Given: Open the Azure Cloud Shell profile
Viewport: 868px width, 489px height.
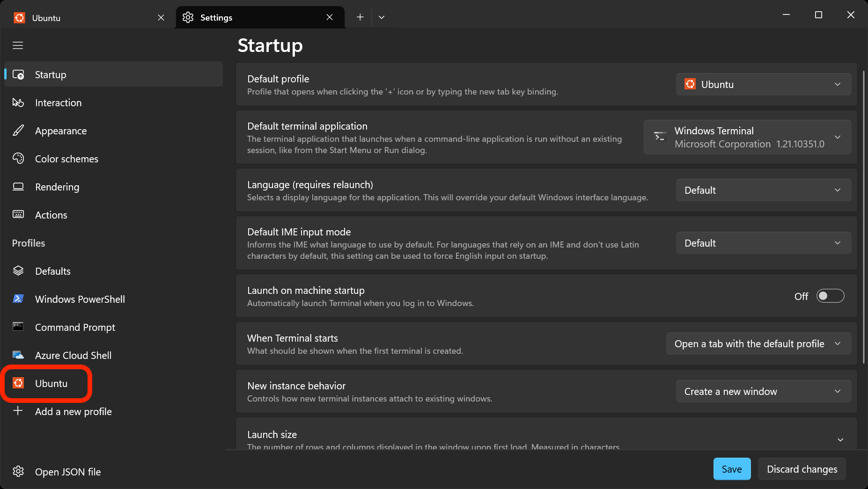Looking at the screenshot, I should pos(18,355).
